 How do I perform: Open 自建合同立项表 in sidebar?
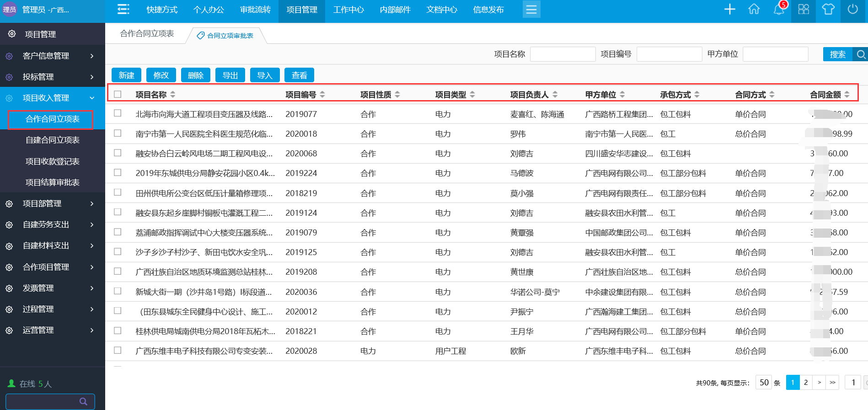[53, 140]
